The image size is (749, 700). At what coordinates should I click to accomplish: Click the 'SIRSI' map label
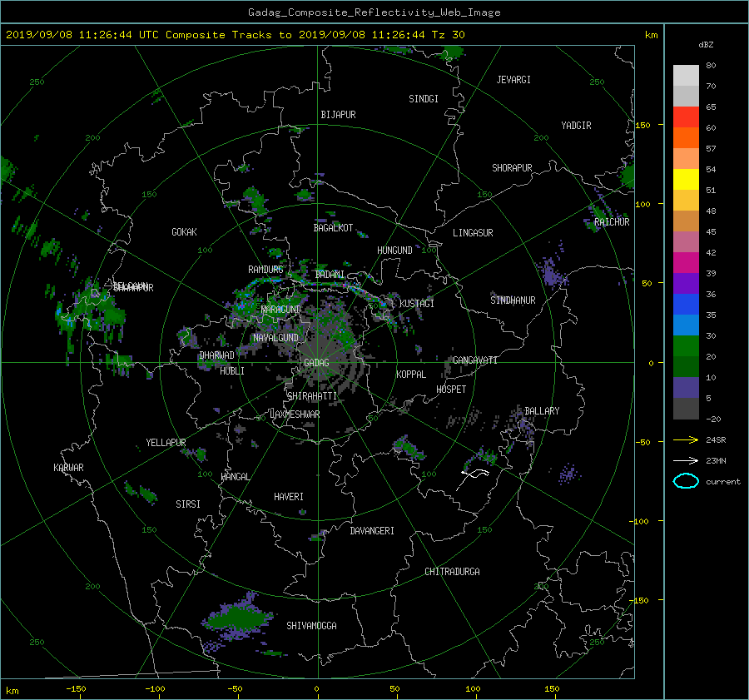(188, 504)
